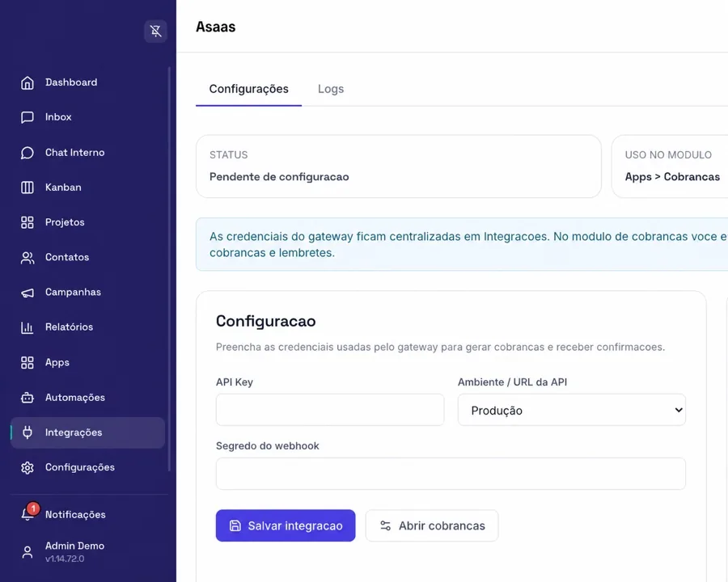Click the Preencha as credenciais description text
The image size is (728, 582).
pos(440,347)
